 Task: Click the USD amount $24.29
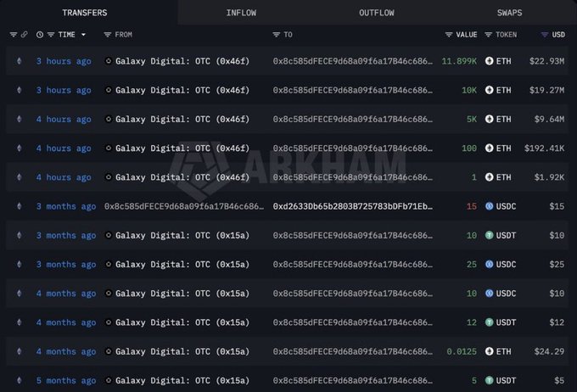pos(549,351)
